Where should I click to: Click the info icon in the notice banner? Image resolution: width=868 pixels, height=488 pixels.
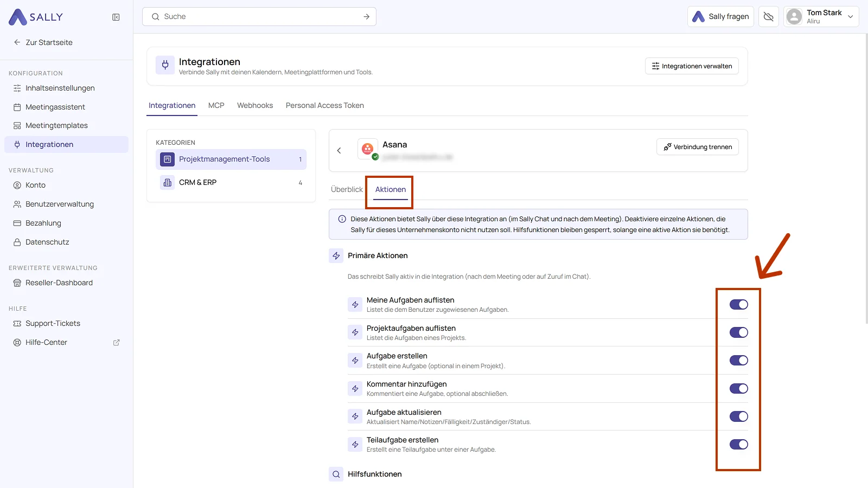point(342,219)
